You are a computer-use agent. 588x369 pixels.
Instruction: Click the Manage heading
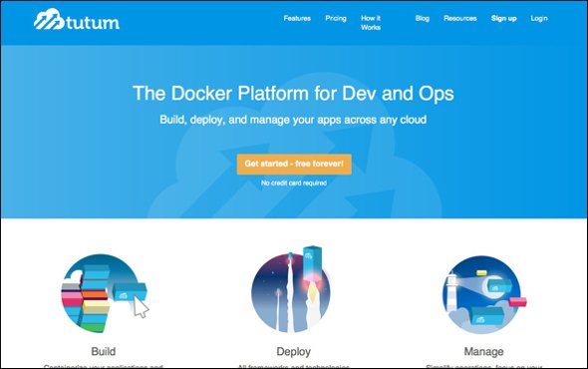click(483, 352)
